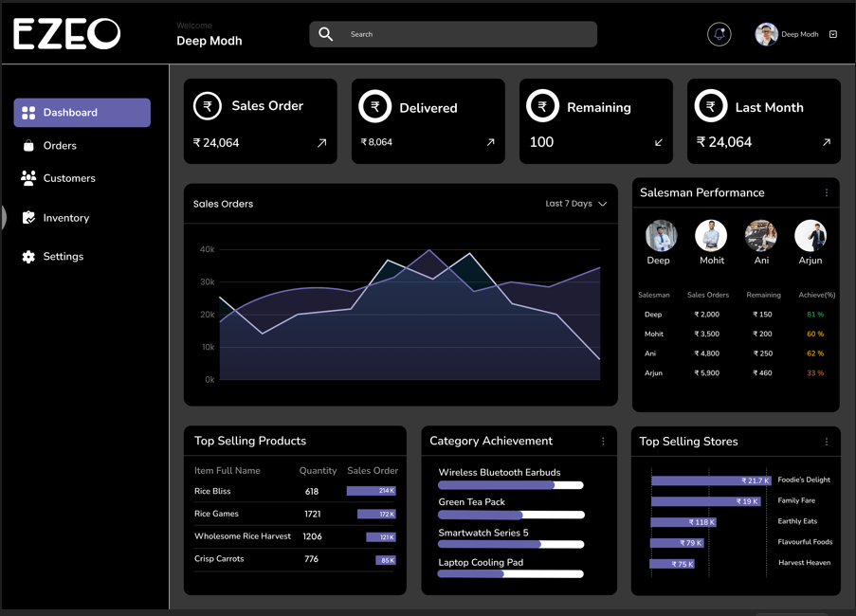The width and height of the screenshot is (856, 616).
Task: Open Category Achievement three-dot menu
Action: [x=603, y=441]
